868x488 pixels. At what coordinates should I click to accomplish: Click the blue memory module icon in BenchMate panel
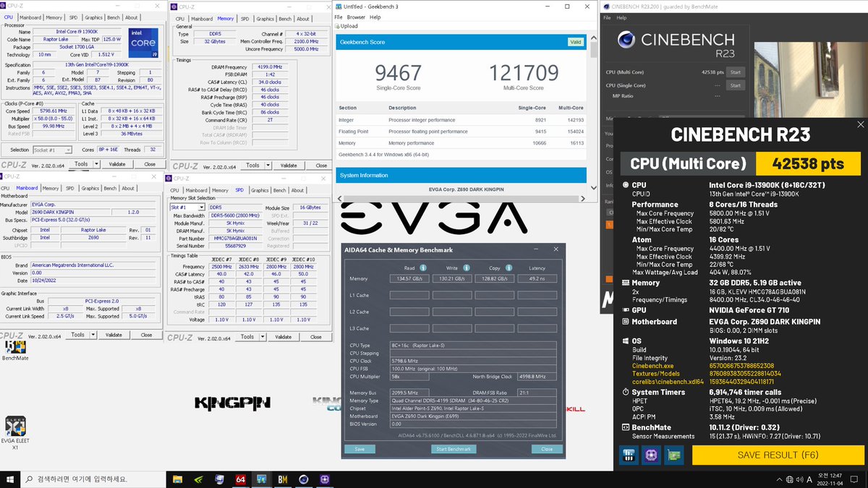click(x=629, y=455)
